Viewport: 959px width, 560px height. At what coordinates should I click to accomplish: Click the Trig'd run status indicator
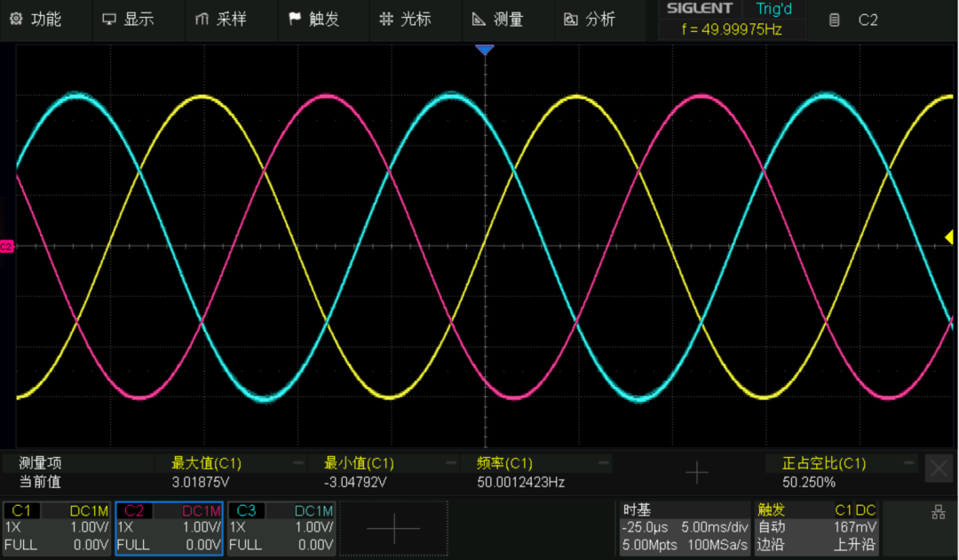[773, 9]
